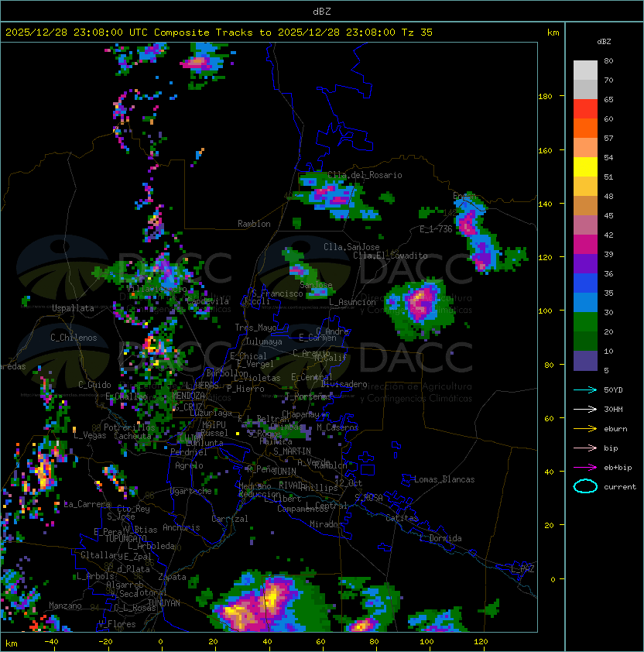
Task: Click the Uspallata location label
Action: click(73, 308)
